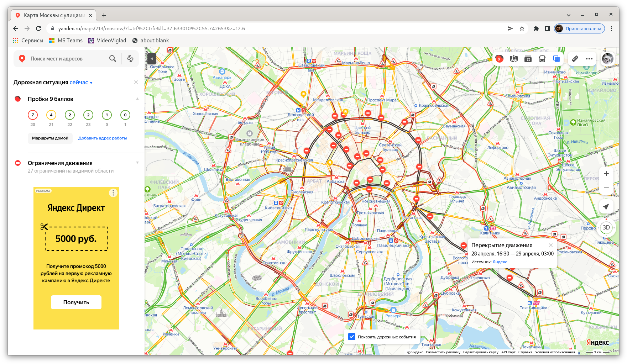Screen dimensions: 627x364
Task: Open the 'API Карт' footer link
Action: point(508,352)
